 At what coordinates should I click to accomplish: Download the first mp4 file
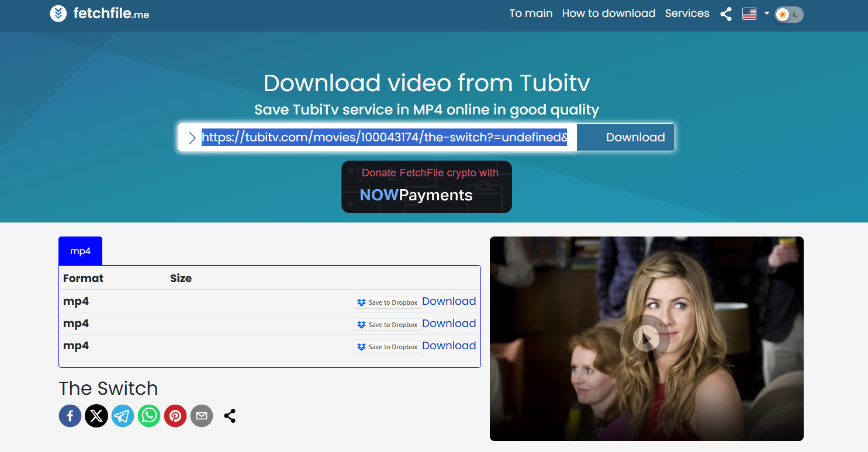pyautogui.click(x=449, y=301)
